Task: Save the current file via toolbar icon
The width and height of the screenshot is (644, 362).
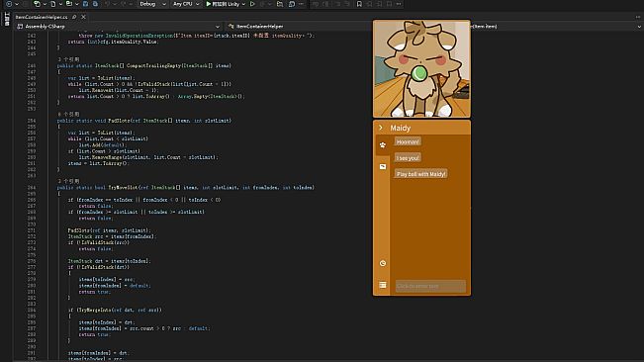Action: coord(85,4)
